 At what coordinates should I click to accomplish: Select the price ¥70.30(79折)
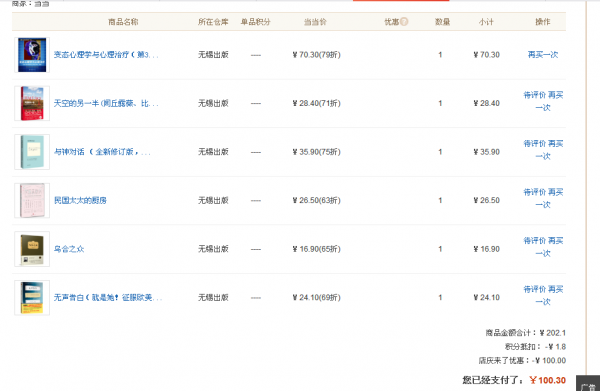(316, 55)
